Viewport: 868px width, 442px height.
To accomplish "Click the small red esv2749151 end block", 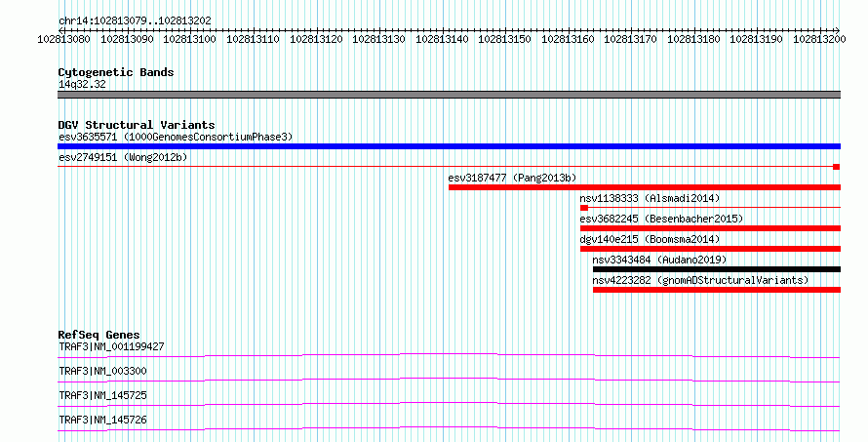I will pyautogui.click(x=837, y=167).
